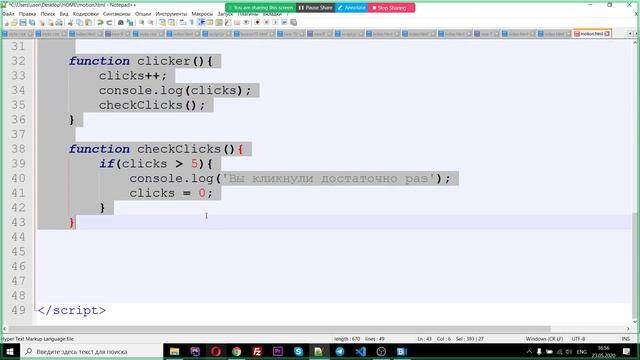Open PhpStorm from taskbar
Screen dimensions: 640x360
[x=195, y=351]
